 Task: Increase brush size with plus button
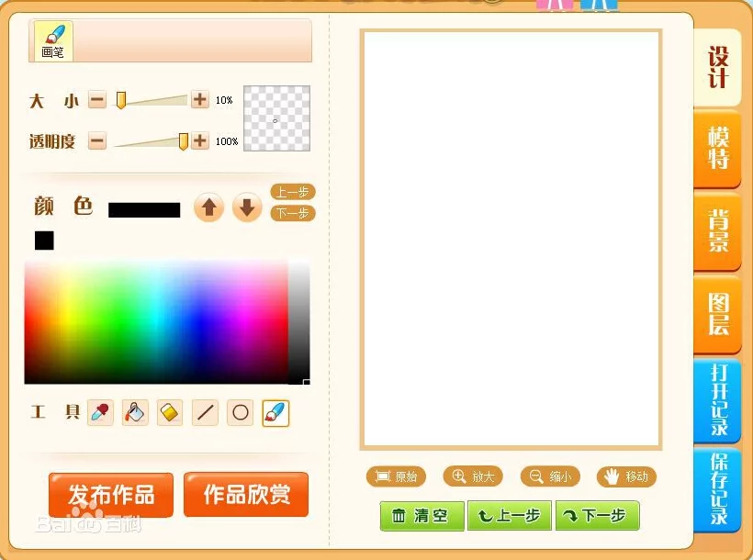200,99
